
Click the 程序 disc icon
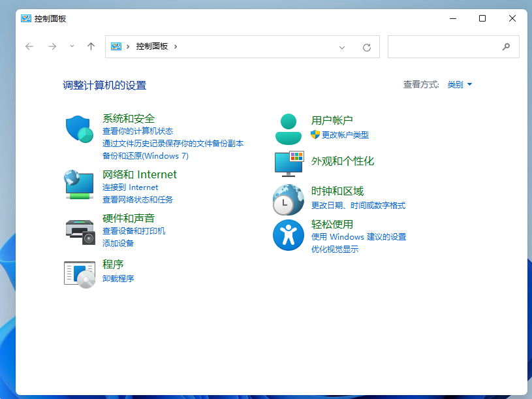pos(78,274)
